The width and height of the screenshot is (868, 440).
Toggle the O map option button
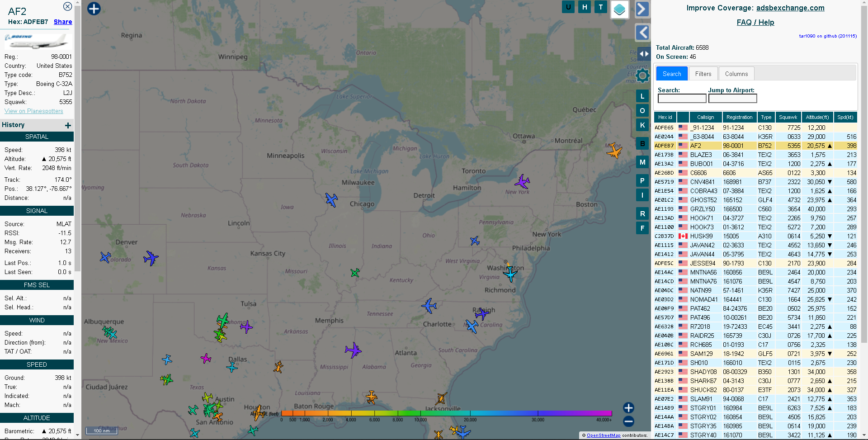tap(642, 110)
